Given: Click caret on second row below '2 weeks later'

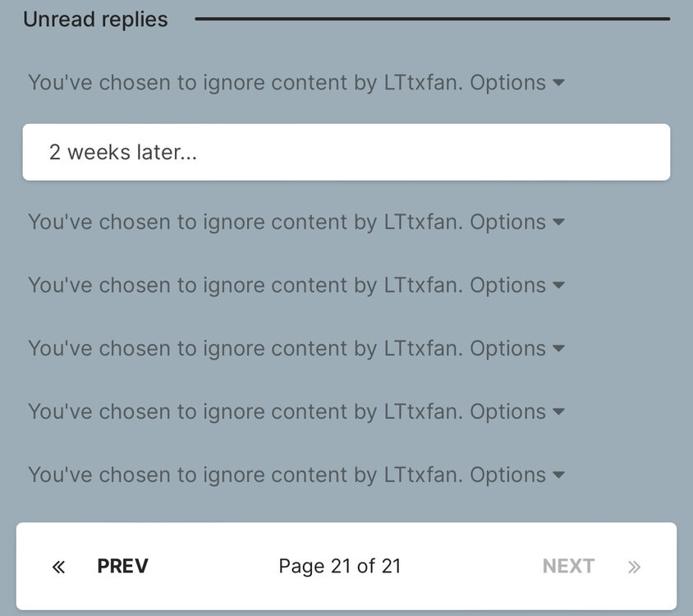Looking at the screenshot, I should point(558,285).
